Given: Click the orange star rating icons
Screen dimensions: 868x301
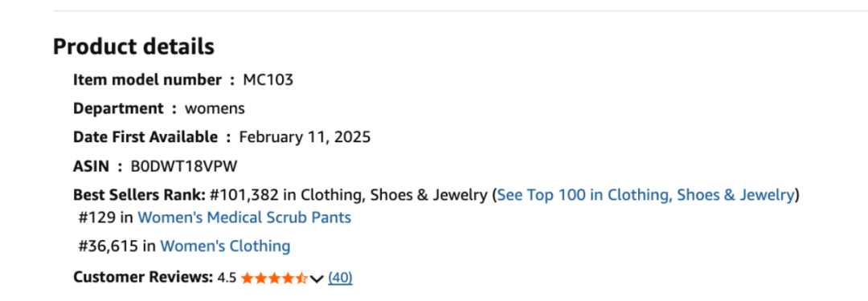Looking at the screenshot, I should click(x=273, y=278).
